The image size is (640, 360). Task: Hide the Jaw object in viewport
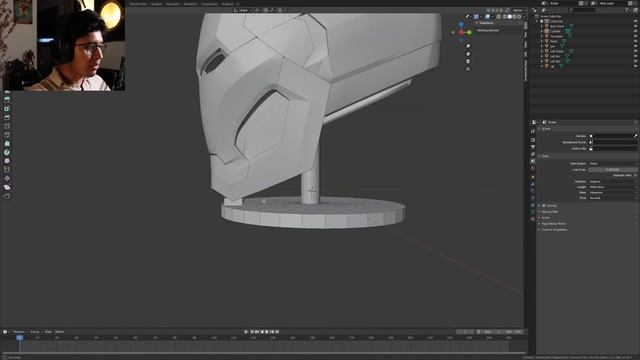pos(636,46)
